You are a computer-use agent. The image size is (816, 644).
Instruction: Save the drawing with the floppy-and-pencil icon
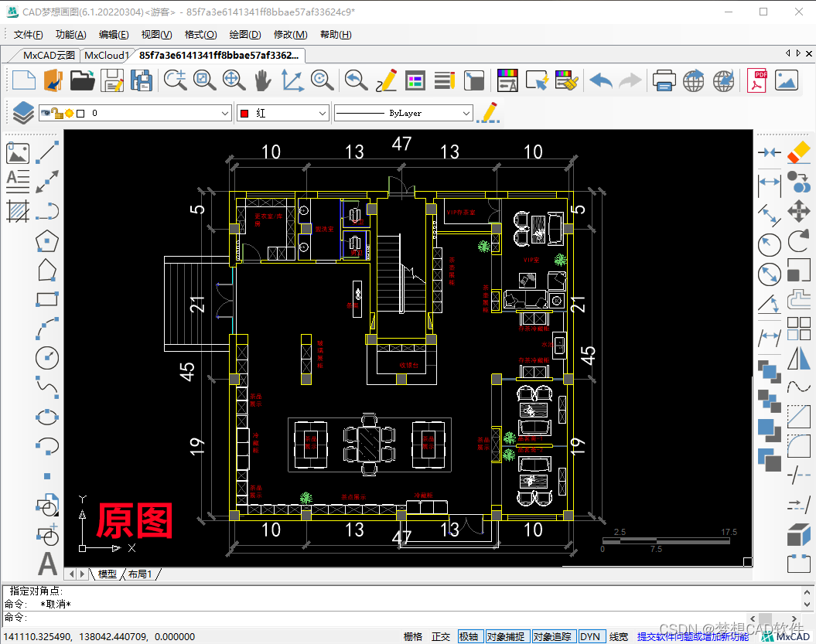(x=112, y=80)
